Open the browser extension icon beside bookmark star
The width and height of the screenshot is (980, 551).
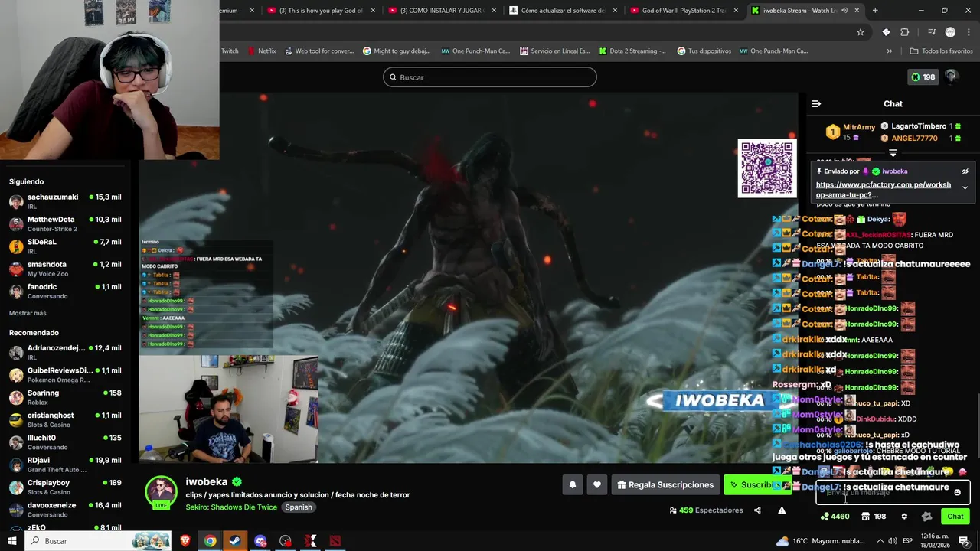tap(886, 32)
